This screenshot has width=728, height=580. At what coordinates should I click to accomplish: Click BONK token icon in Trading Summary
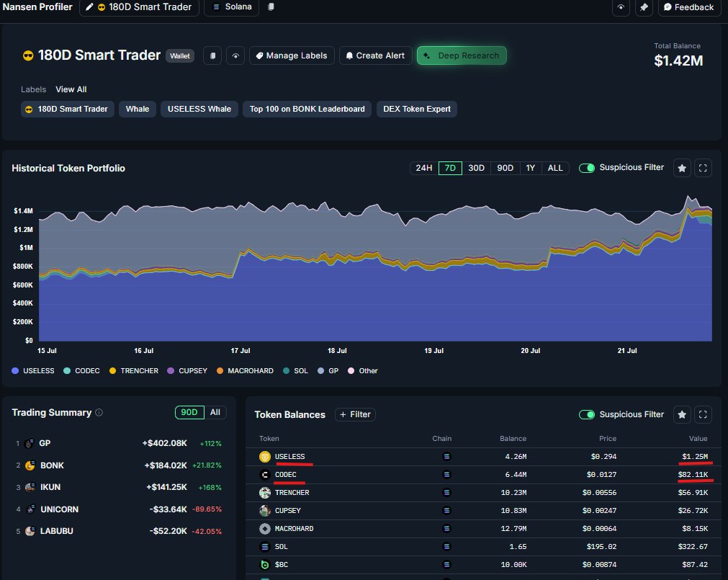[x=30, y=465]
